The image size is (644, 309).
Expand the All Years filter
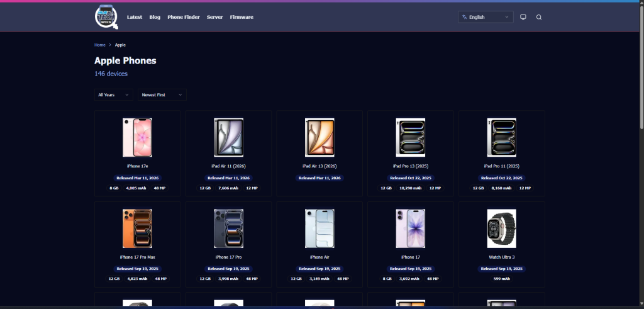tap(114, 95)
